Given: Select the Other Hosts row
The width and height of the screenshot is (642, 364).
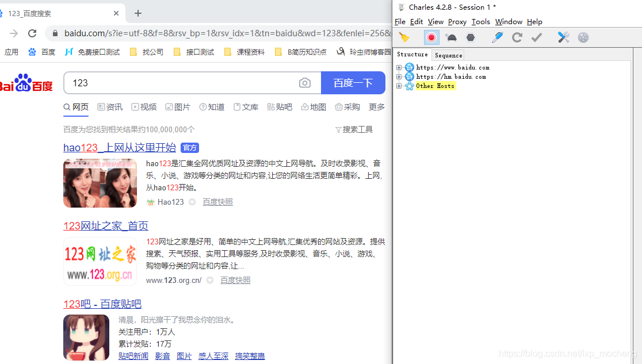Looking at the screenshot, I should point(435,86).
